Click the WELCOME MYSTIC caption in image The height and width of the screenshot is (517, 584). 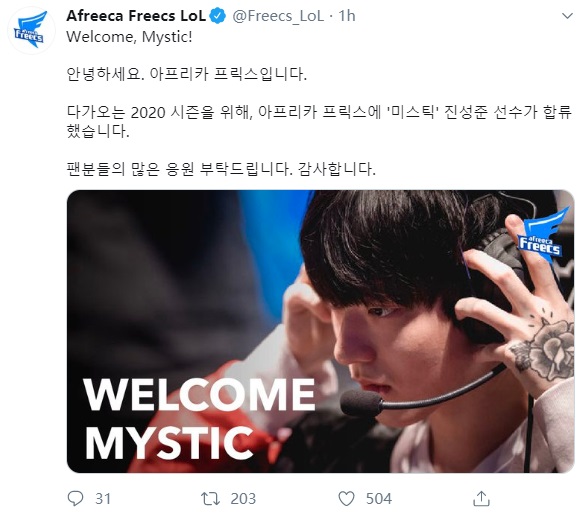tap(199, 418)
